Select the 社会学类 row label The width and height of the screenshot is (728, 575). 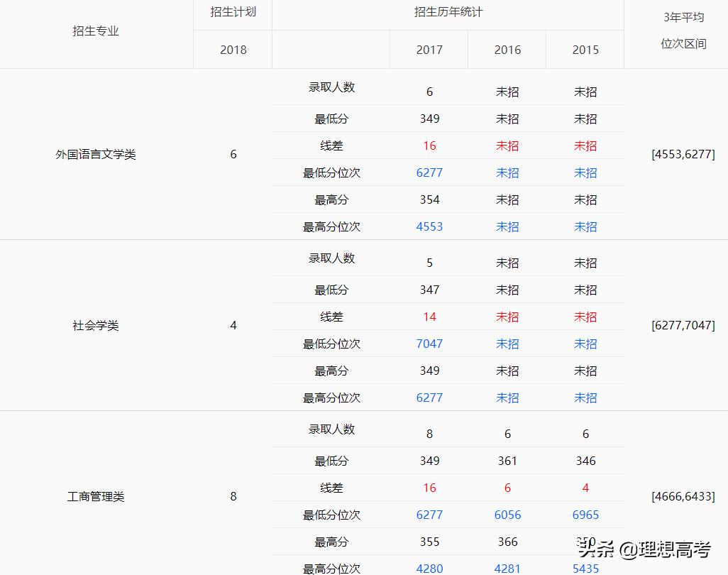tap(95, 326)
